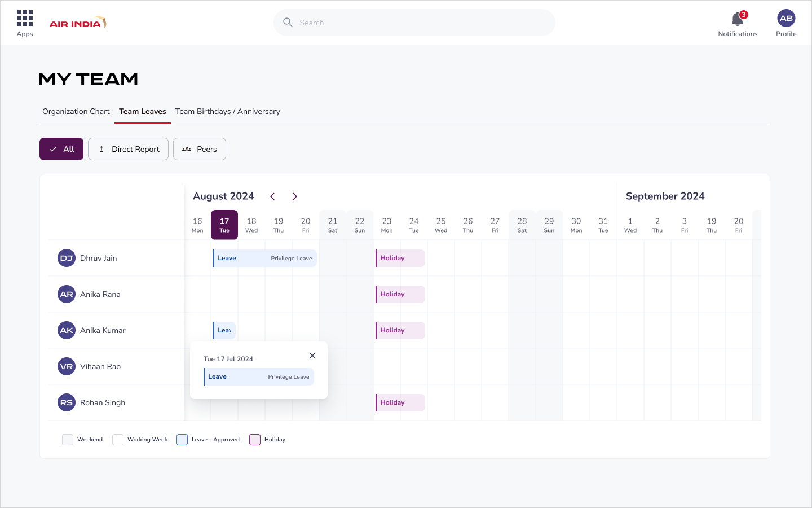Click Anika Rana's AR avatar
Viewport: 812px width, 508px height.
(67, 294)
